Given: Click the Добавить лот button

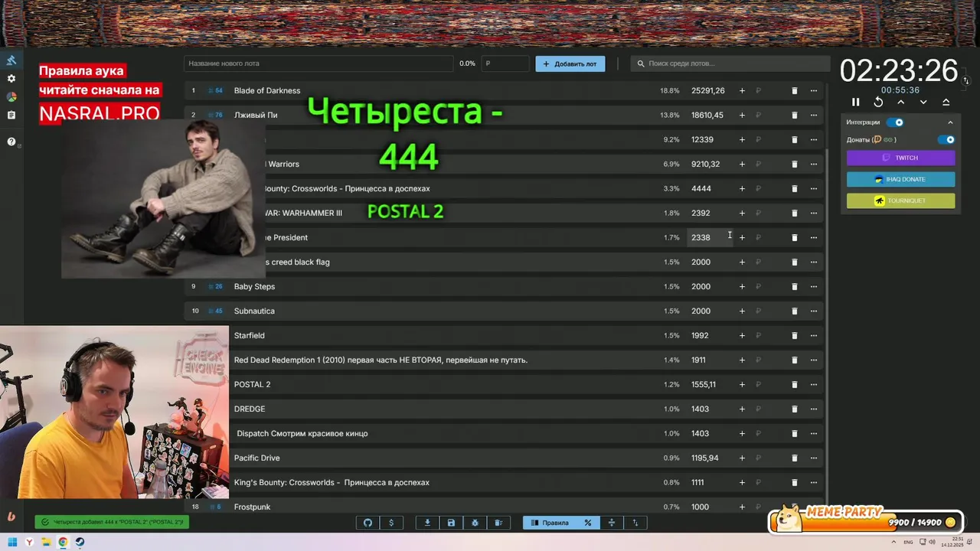Looking at the screenshot, I should 570,64.
